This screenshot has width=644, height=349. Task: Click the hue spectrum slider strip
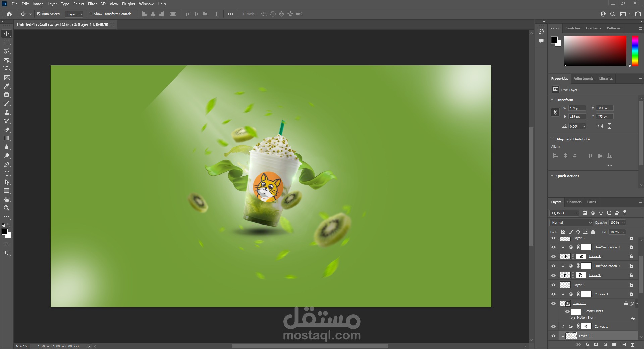pyautogui.click(x=635, y=51)
